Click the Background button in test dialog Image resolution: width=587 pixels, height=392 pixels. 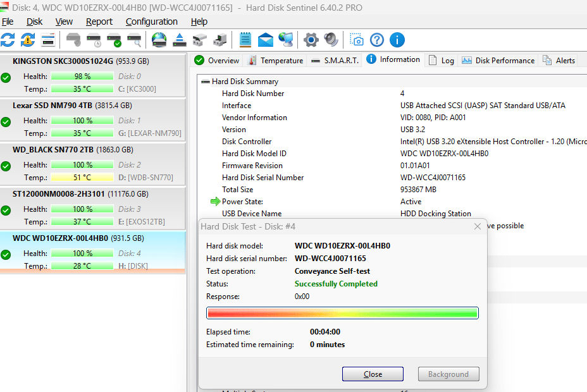448,374
